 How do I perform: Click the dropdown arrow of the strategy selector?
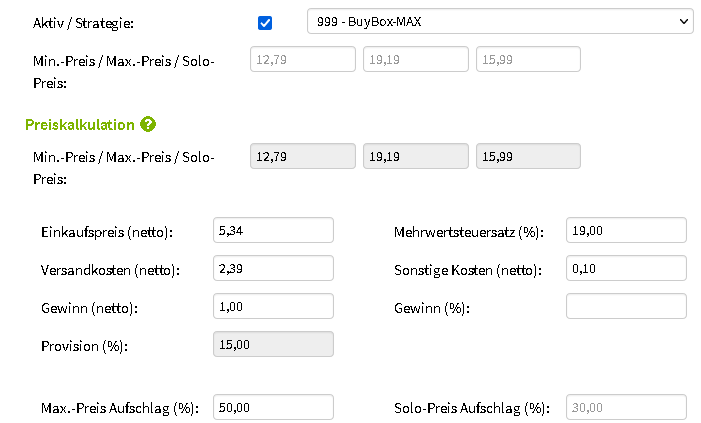[x=684, y=21]
